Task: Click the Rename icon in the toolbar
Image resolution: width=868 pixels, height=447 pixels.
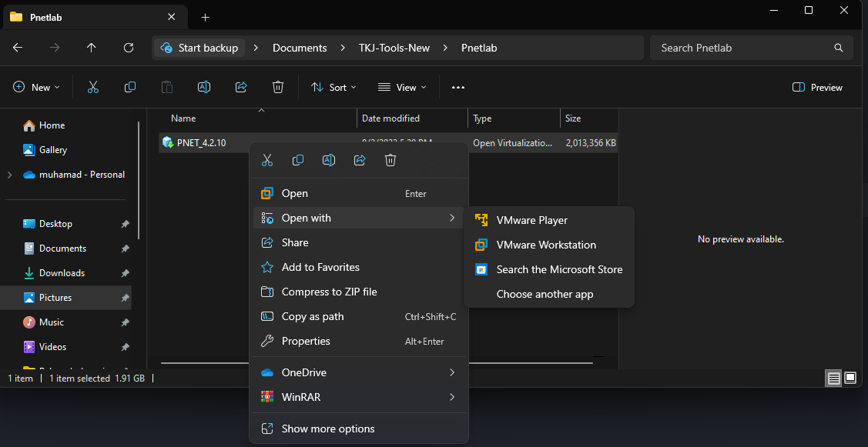Action: [x=204, y=88]
